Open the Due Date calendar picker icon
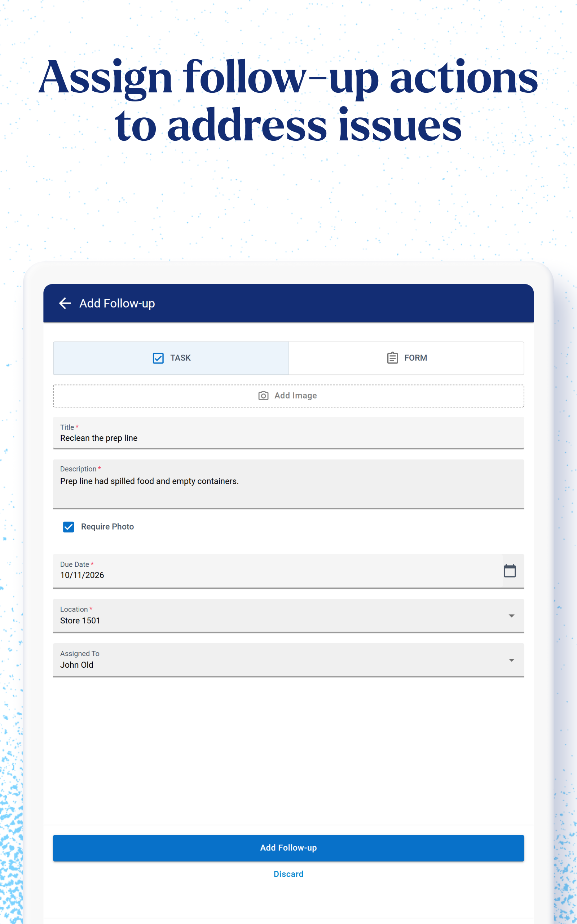Viewport: 577px width, 924px height. (x=510, y=571)
